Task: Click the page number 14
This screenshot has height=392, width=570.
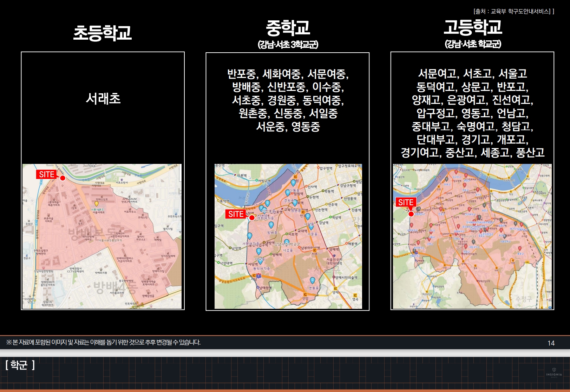Action: coord(551,343)
